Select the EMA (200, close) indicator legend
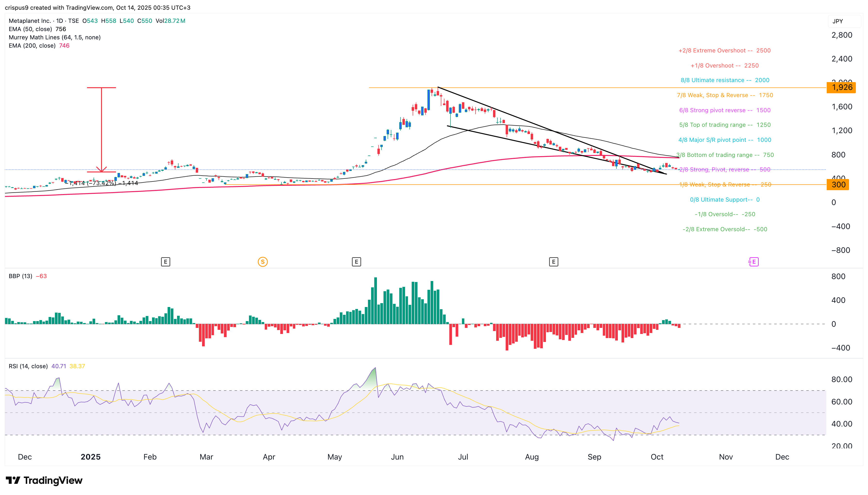Image resolution: width=868 pixels, height=495 pixels. click(x=32, y=46)
